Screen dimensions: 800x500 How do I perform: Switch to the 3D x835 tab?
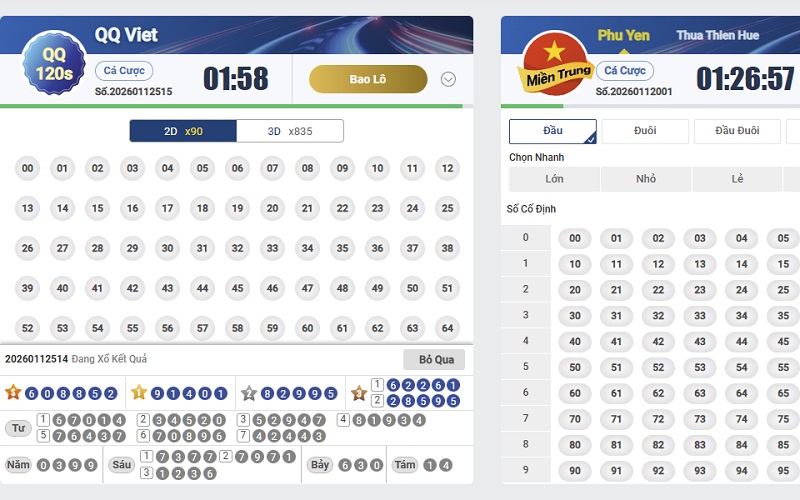click(x=290, y=131)
